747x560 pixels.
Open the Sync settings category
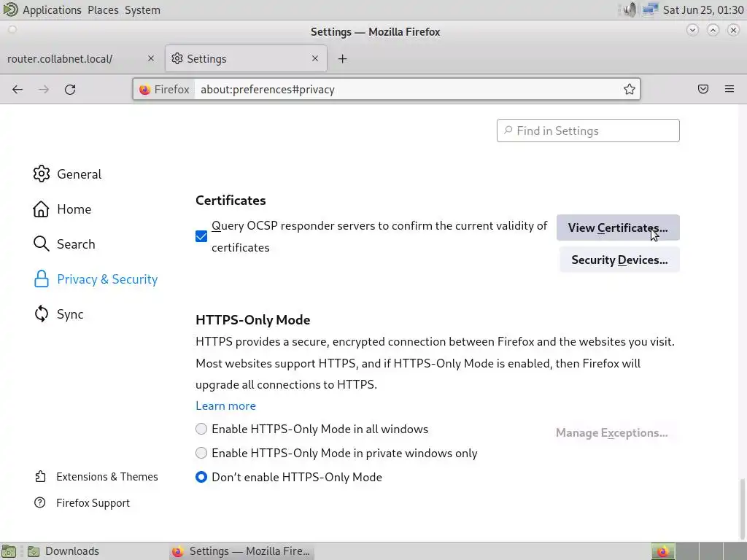58,314
